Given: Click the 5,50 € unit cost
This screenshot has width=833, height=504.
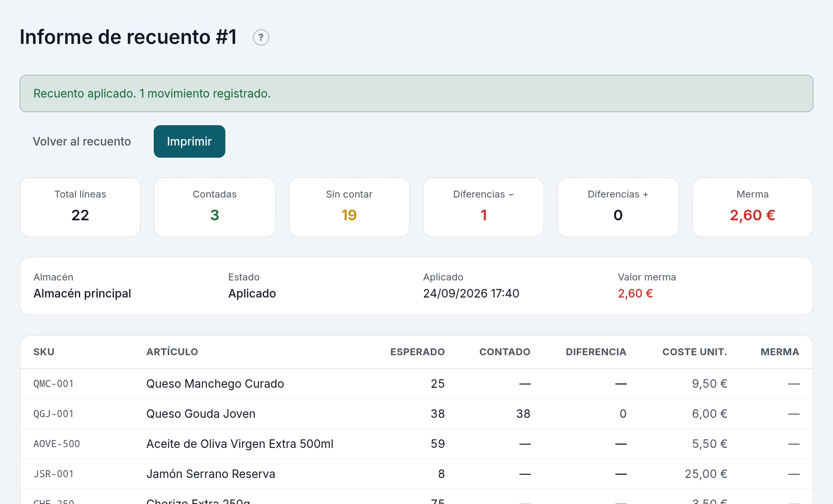Looking at the screenshot, I should (709, 444).
